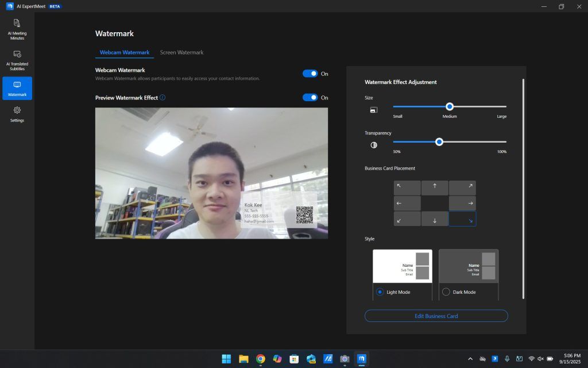588x368 pixels.
Task: Click the microphone icon in system tray
Action: (x=506, y=359)
